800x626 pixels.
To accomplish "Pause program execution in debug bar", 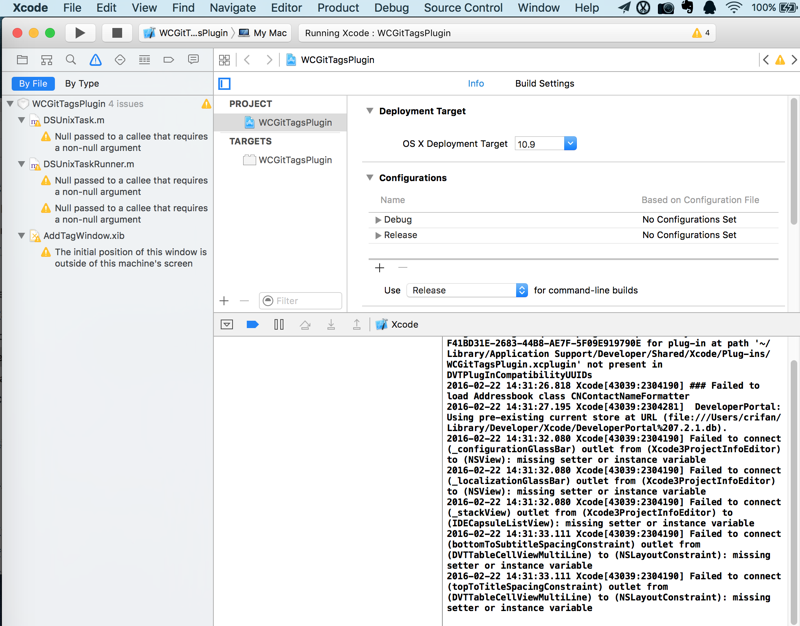I will tap(279, 324).
